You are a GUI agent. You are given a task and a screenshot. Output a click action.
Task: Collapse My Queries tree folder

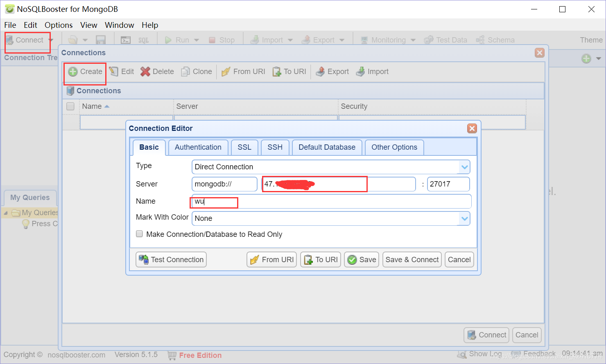pyautogui.click(x=6, y=213)
